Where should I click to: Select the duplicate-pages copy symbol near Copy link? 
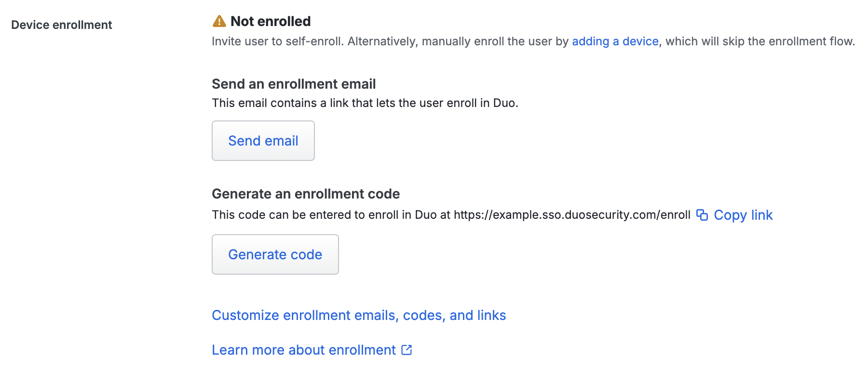[x=703, y=215]
